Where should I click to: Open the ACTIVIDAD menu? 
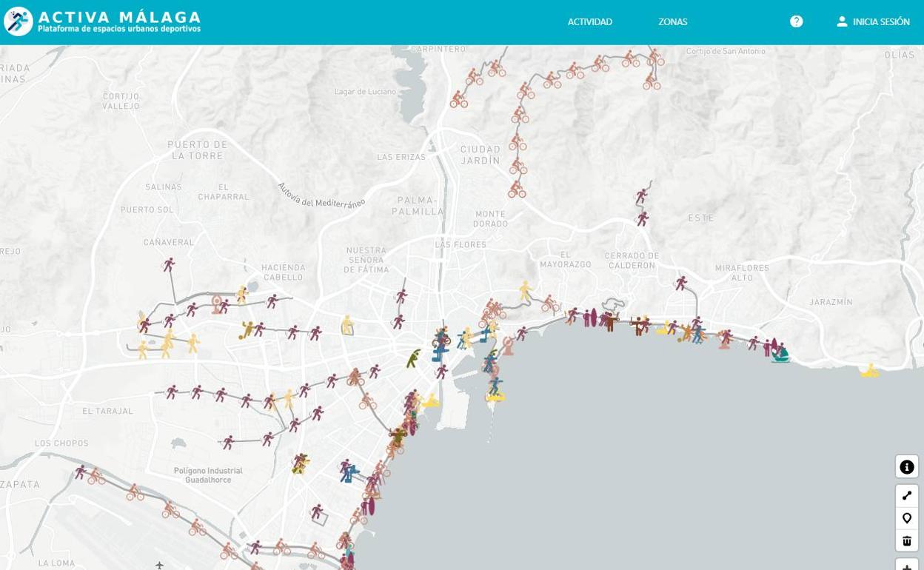pos(589,22)
